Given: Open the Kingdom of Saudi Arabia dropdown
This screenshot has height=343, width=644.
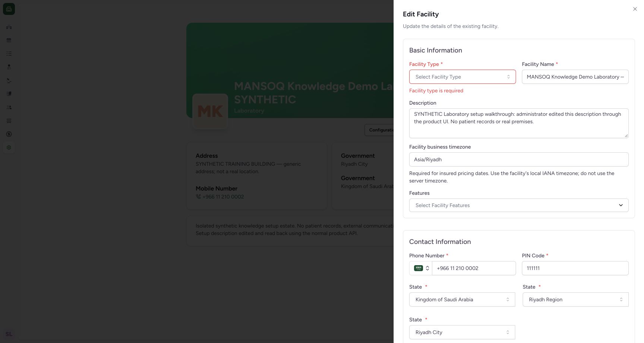Looking at the screenshot, I should click(462, 299).
